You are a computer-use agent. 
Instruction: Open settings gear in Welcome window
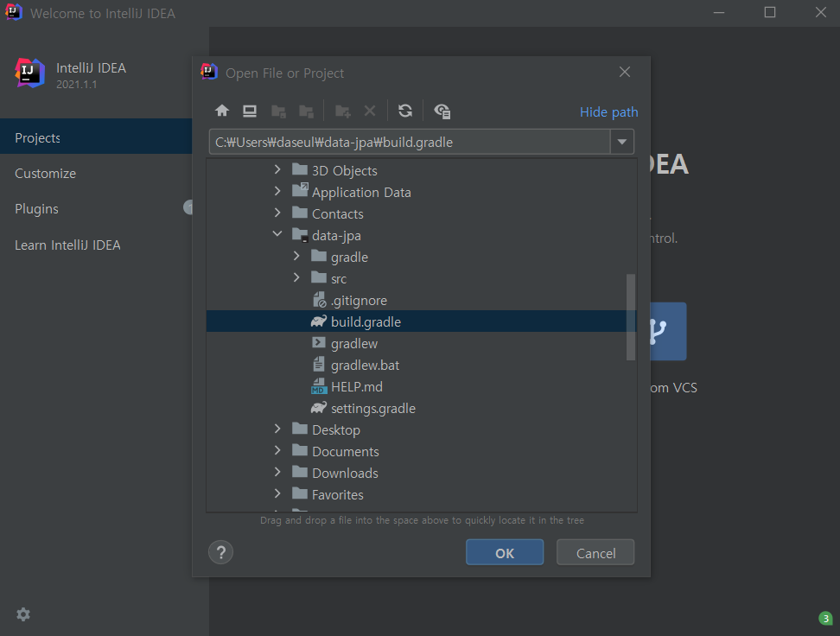pos(23,614)
